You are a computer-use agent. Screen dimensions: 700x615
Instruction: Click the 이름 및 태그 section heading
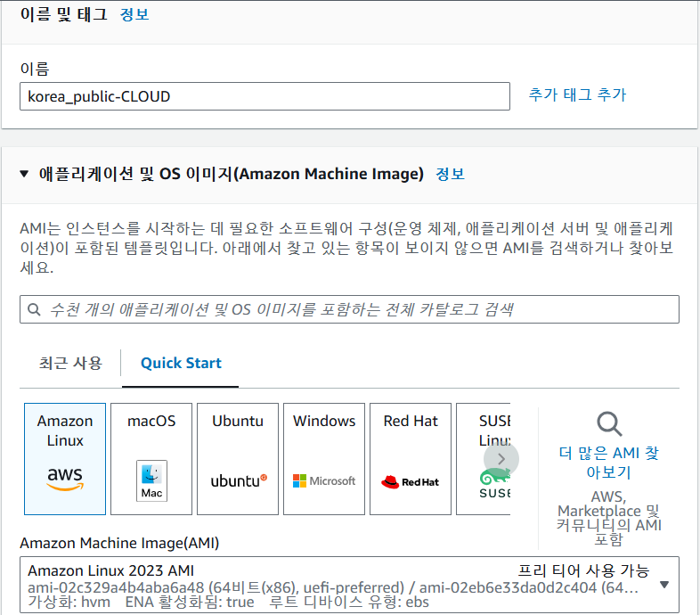[63, 14]
